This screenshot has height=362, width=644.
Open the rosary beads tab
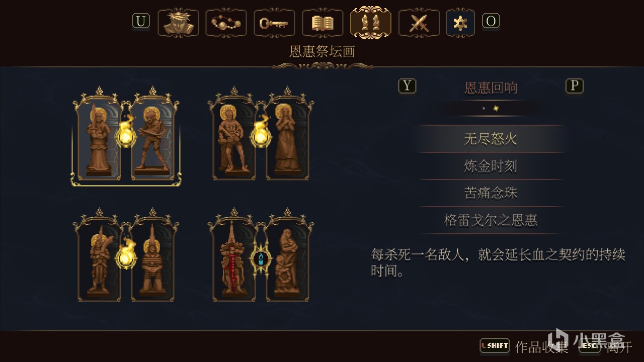click(x=226, y=23)
